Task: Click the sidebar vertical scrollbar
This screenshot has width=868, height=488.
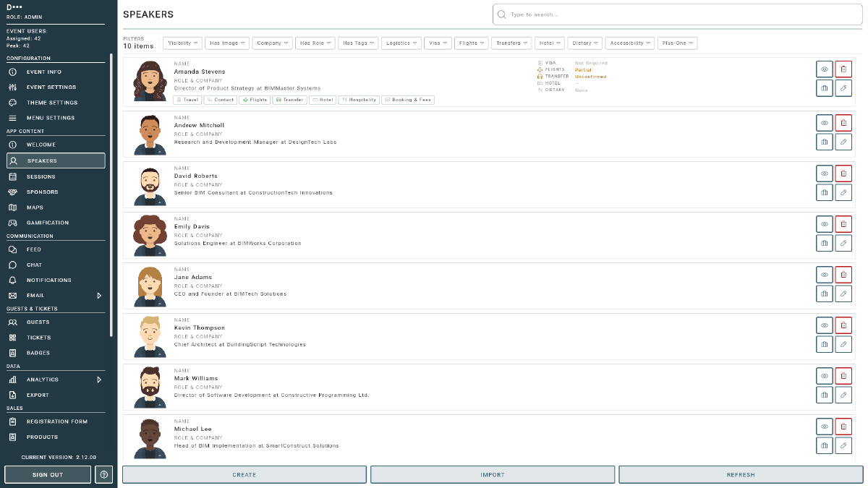Action: click(x=111, y=195)
